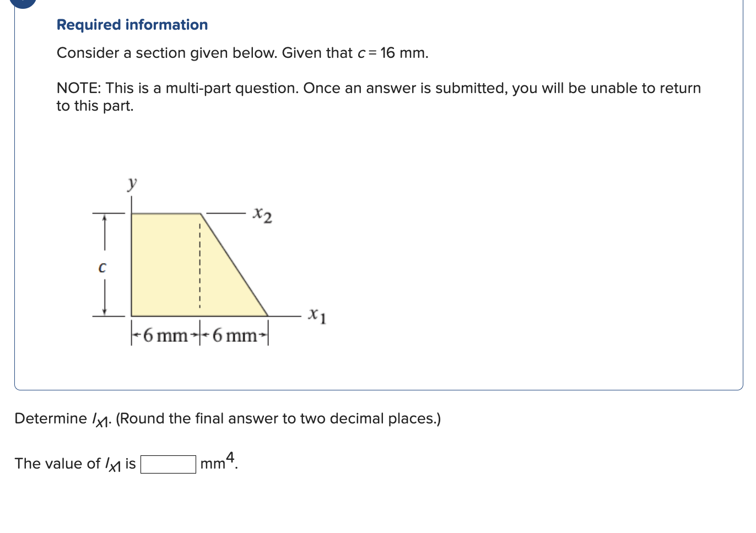Click inside the Ix1 answer input box
This screenshot has width=756, height=533.
coord(168,464)
